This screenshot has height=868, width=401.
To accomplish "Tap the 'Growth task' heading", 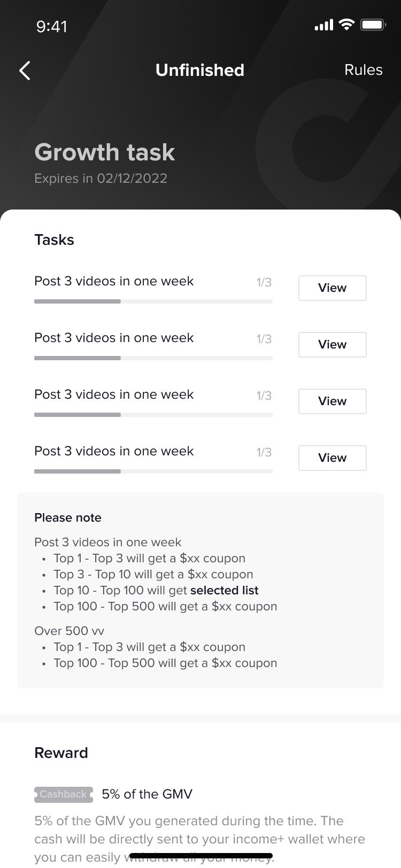I will pyautogui.click(x=105, y=152).
